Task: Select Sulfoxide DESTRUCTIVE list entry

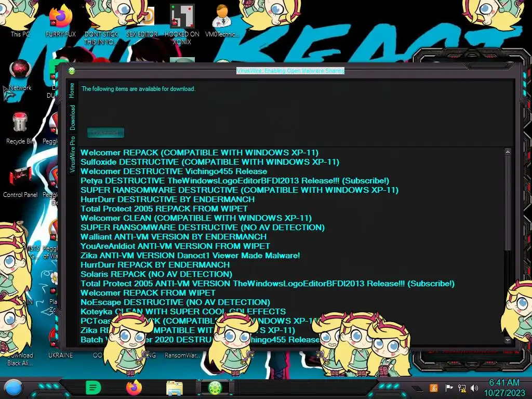Action: 210,162
